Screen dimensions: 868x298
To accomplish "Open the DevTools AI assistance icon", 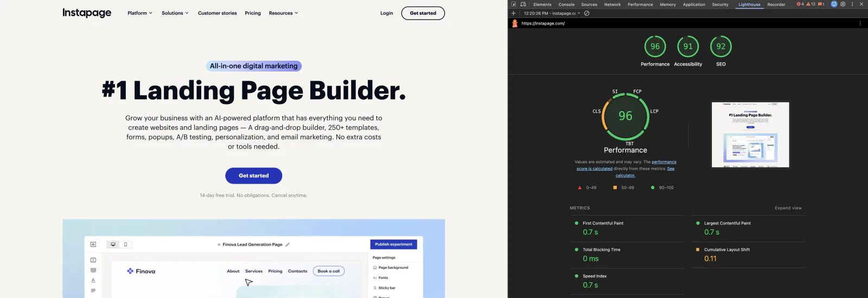I will [x=834, y=4].
